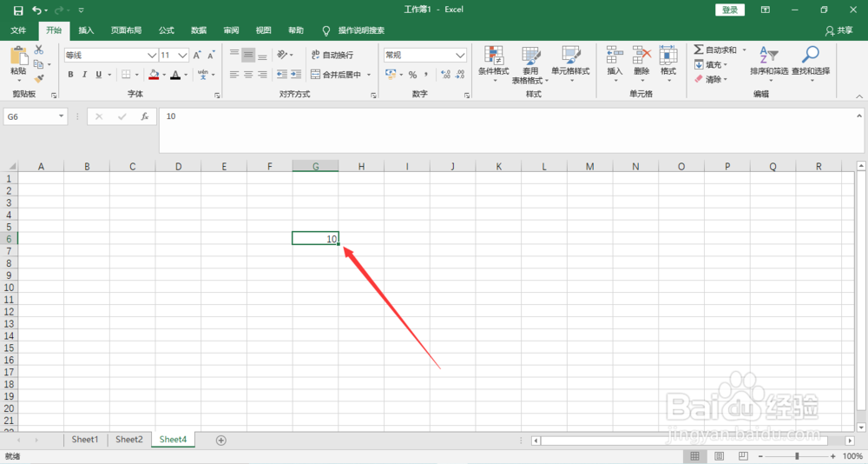Open the 单元格样式 dropdown

(570, 63)
